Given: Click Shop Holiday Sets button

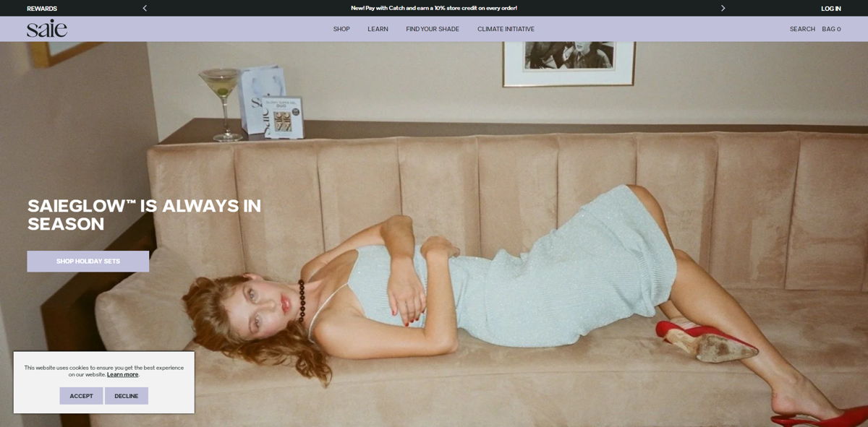Looking at the screenshot, I should [88, 262].
